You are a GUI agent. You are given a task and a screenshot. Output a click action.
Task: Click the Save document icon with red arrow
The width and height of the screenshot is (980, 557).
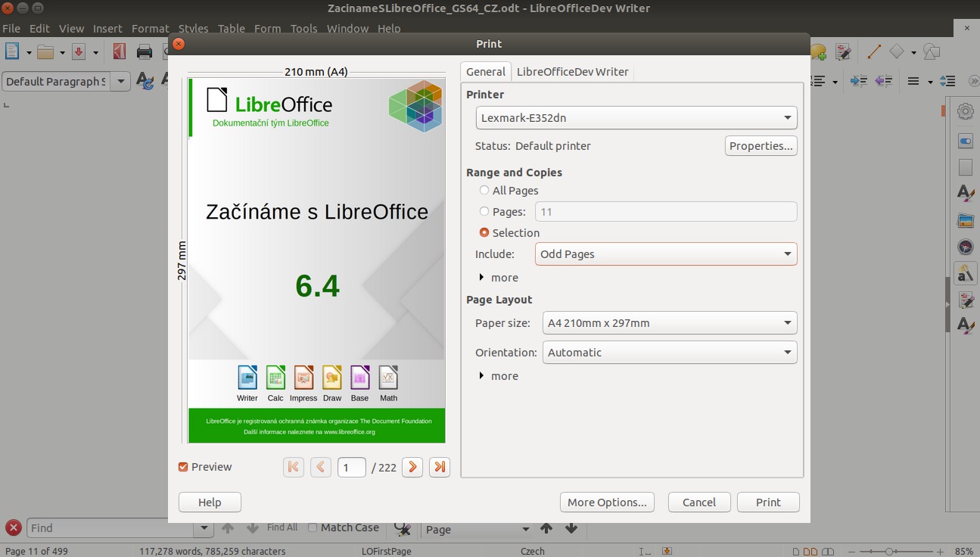(79, 51)
